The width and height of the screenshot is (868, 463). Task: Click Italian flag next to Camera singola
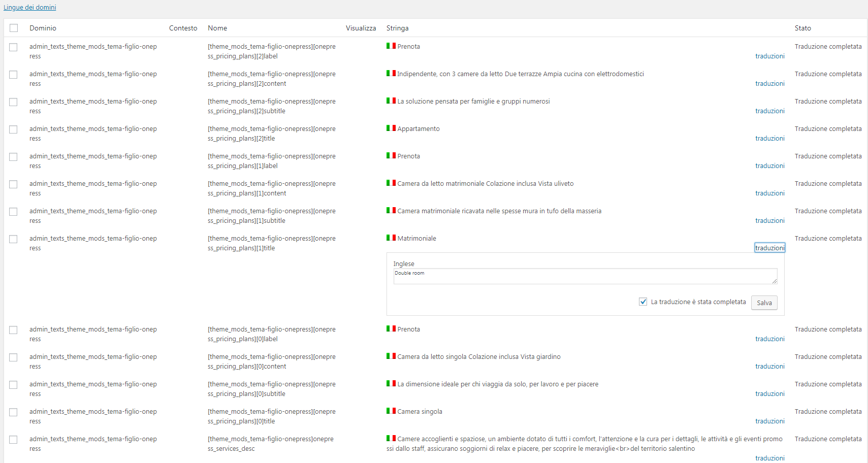pos(391,411)
